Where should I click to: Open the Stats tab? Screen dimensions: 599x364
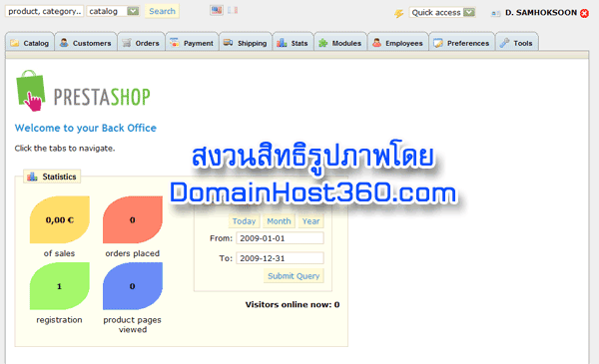(293, 42)
